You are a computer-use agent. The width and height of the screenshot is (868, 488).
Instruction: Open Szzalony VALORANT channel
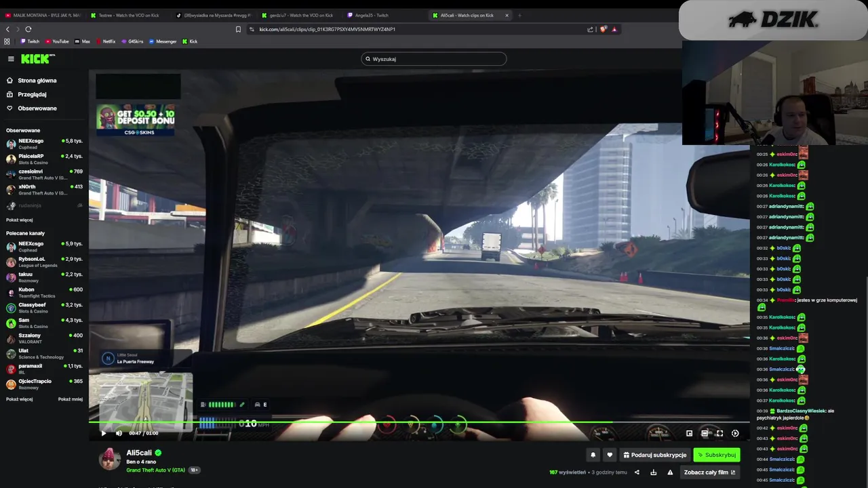pyautogui.click(x=44, y=338)
